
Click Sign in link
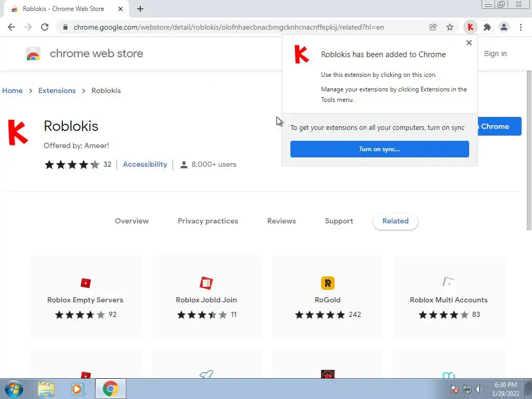[495, 54]
